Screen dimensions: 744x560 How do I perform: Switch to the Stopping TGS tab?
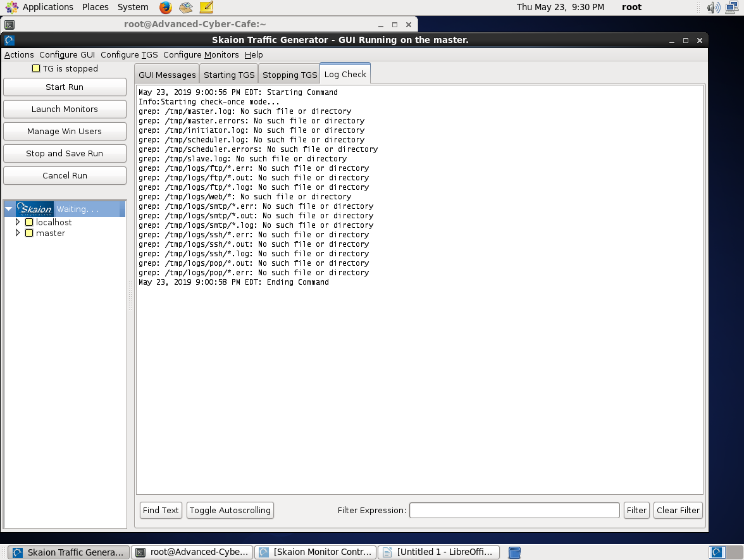pyautogui.click(x=290, y=75)
